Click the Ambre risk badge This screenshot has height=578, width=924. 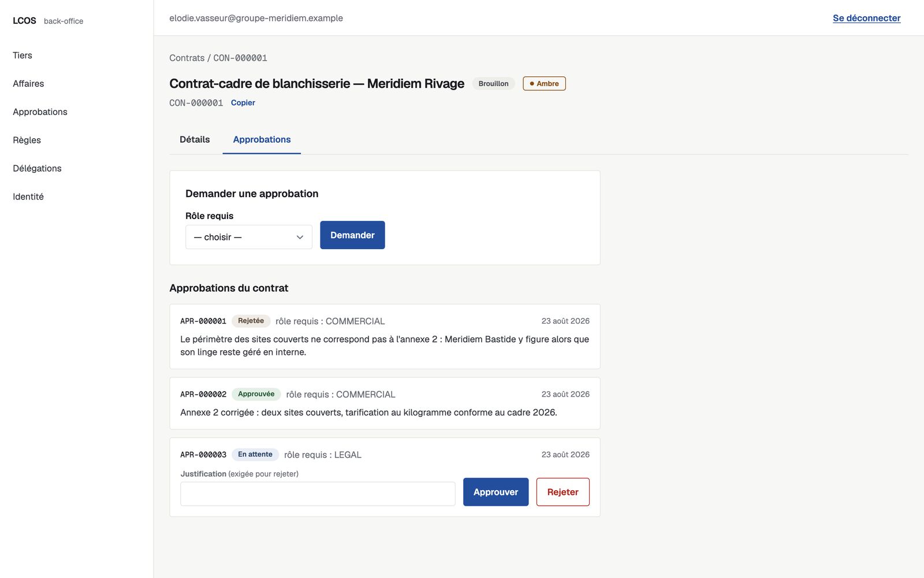(544, 84)
